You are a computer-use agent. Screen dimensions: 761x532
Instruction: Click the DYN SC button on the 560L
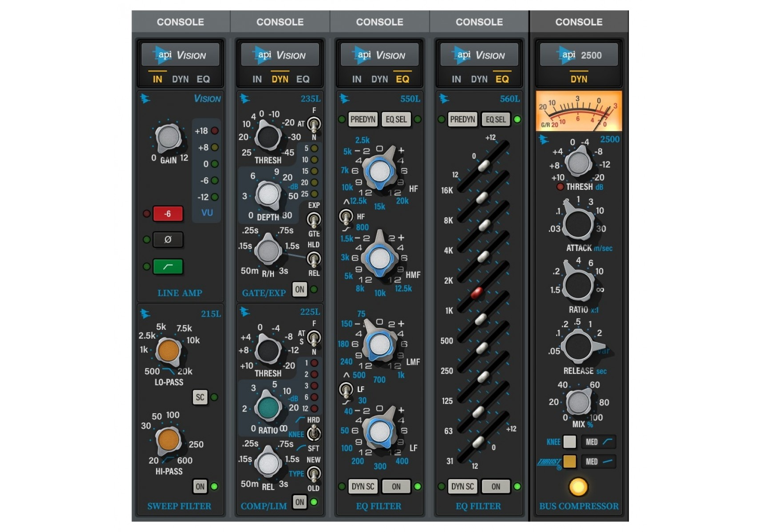coord(462,486)
